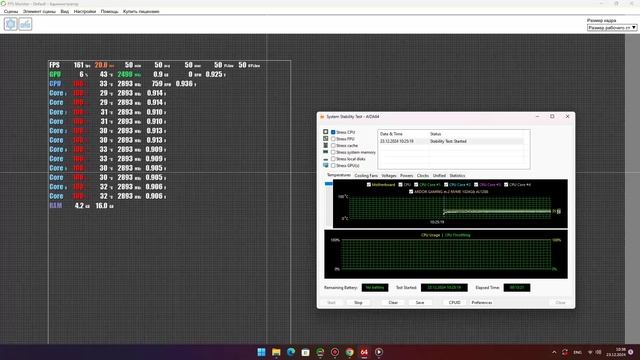Uncheck the Stress CPU checkbox

pos(333,132)
